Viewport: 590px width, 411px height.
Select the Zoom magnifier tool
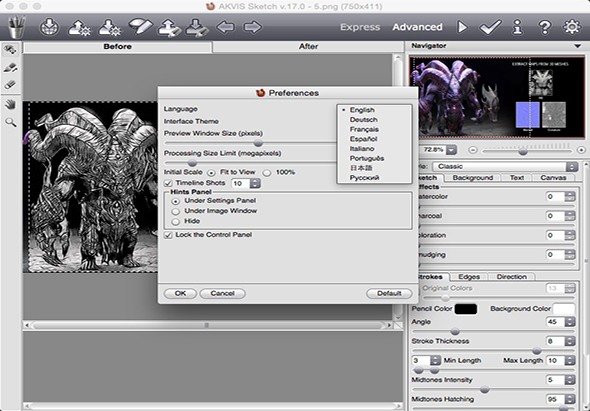(x=11, y=122)
